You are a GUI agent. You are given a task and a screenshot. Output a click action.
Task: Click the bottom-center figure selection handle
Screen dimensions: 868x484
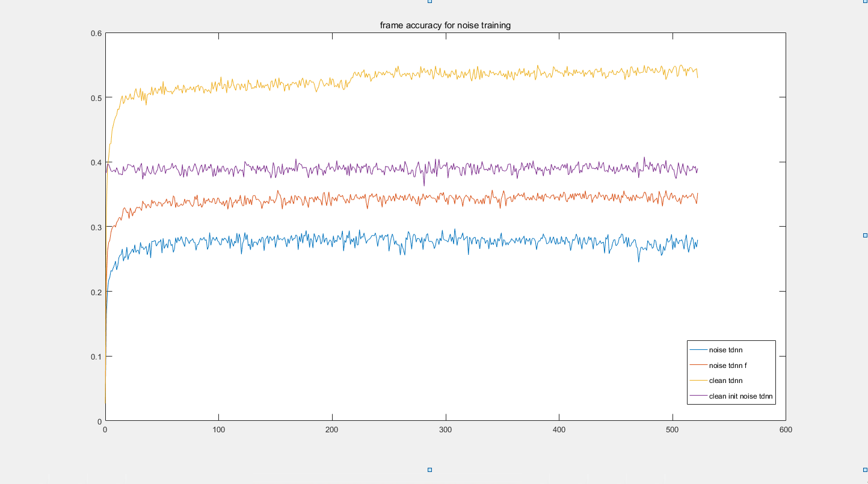pyautogui.click(x=429, y=470)
